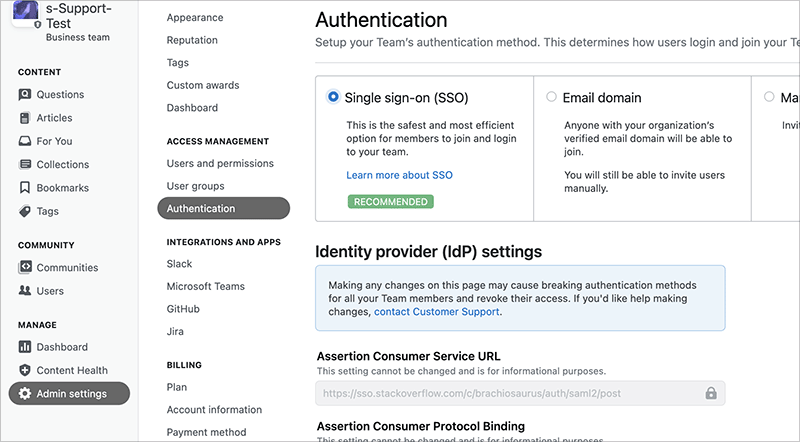Go to User groups settings
800x442 pixels.
[x=195, y=186]
